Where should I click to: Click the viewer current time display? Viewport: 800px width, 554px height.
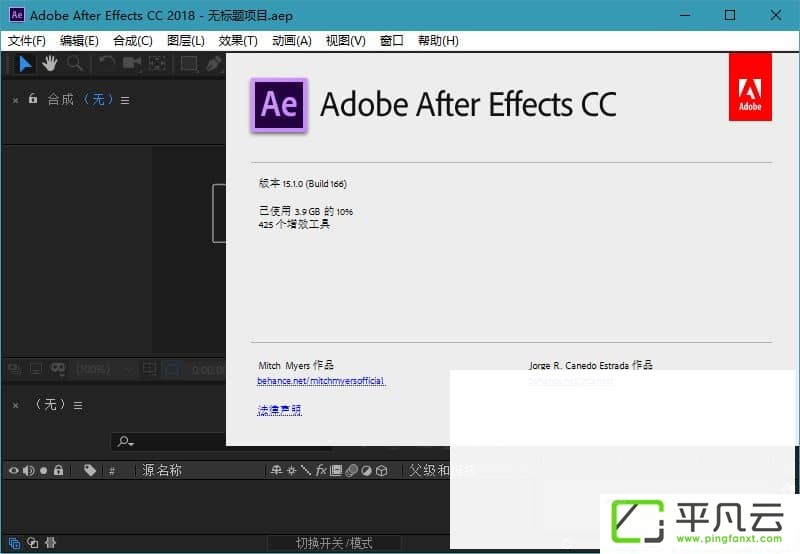208,369
